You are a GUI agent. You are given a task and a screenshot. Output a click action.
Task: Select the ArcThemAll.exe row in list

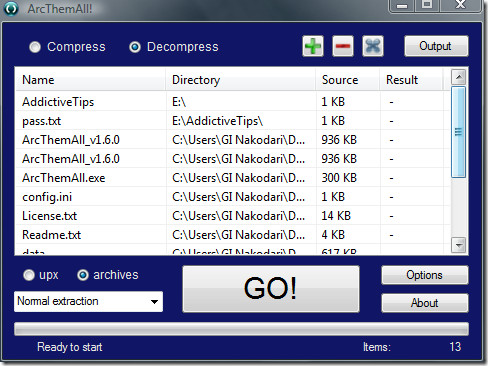pyautogui.click(x=233, y=178)
